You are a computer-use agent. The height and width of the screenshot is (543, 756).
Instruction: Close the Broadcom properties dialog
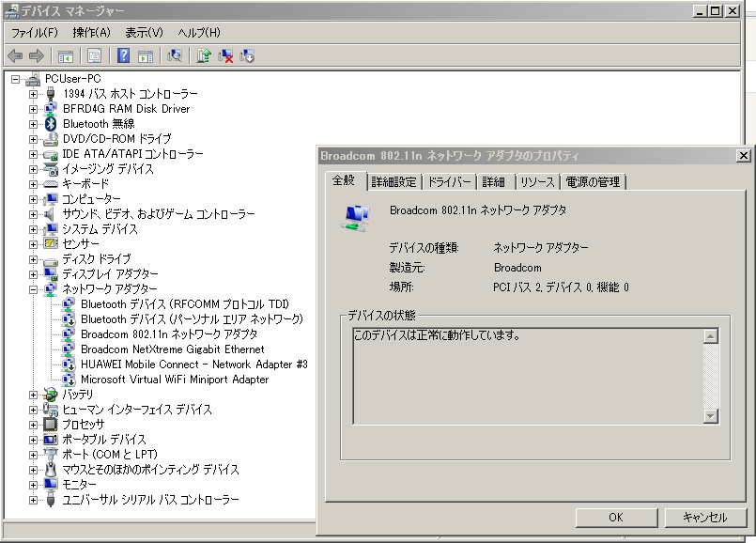744,156
